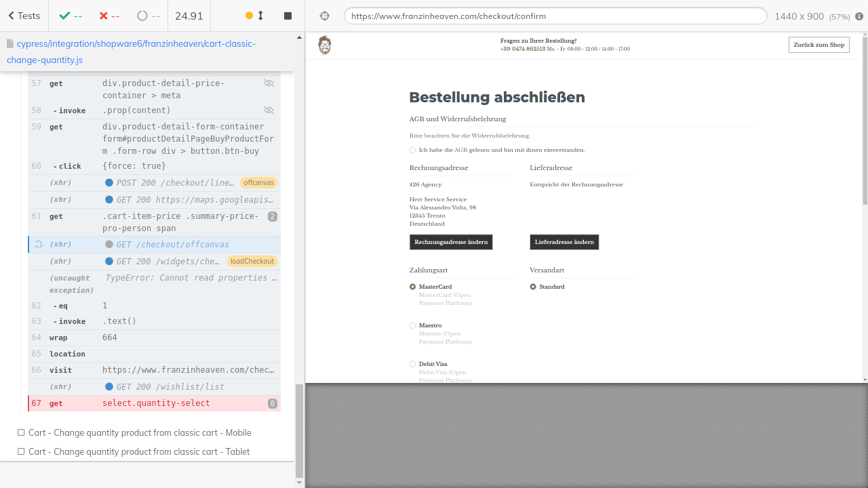The width and height of the screenshot is (868, 488).
Task: Check the AGB agreement checkbox
Action: 412,150
